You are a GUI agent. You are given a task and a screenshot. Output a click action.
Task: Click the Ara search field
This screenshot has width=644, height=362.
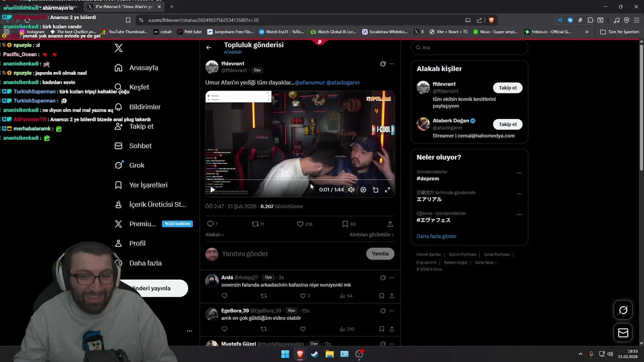[469, 47]
